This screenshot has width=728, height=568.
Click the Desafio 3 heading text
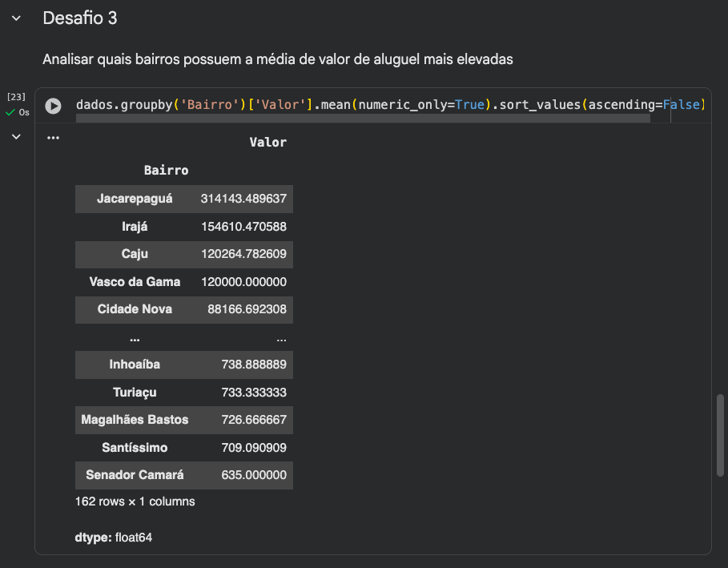[x=80, y=18]
